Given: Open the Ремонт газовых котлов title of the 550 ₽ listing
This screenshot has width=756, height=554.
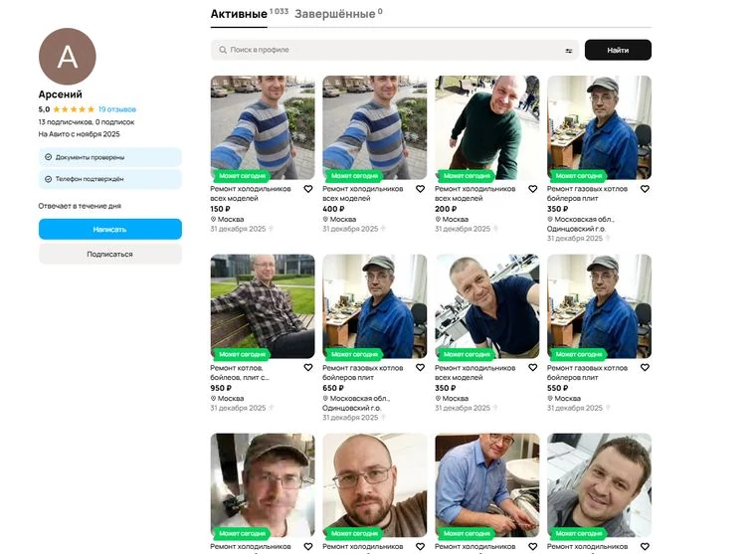Looking at the screenshot, I should (x=587, y=372).
